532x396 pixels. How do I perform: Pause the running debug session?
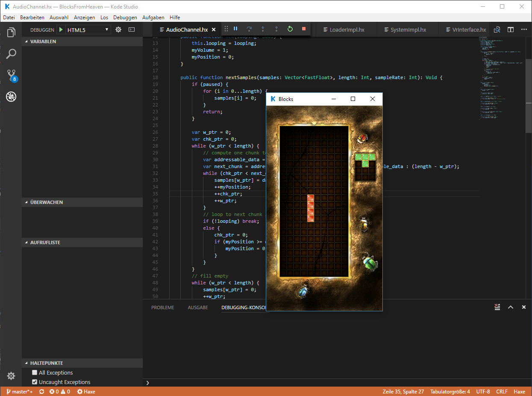(x=235, y=29)
